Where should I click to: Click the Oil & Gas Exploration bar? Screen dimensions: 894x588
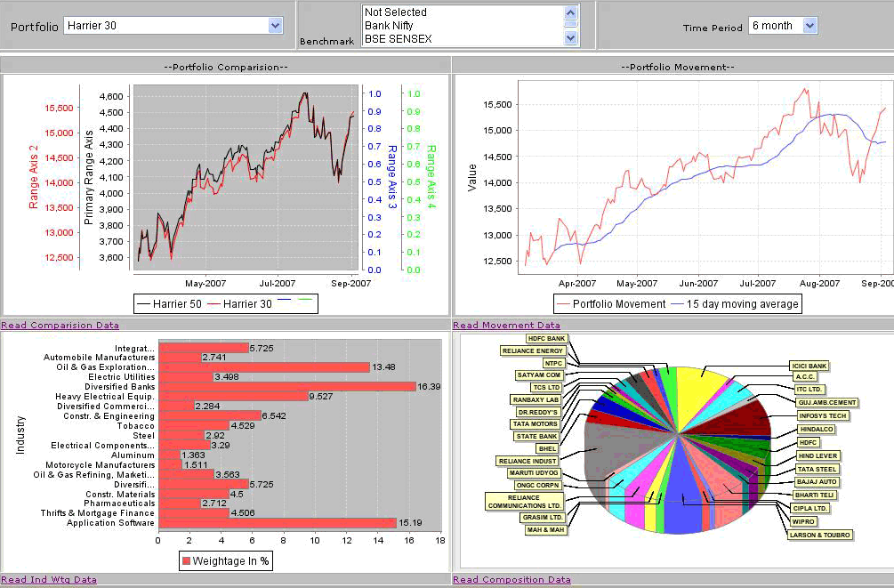coord(264,367)
